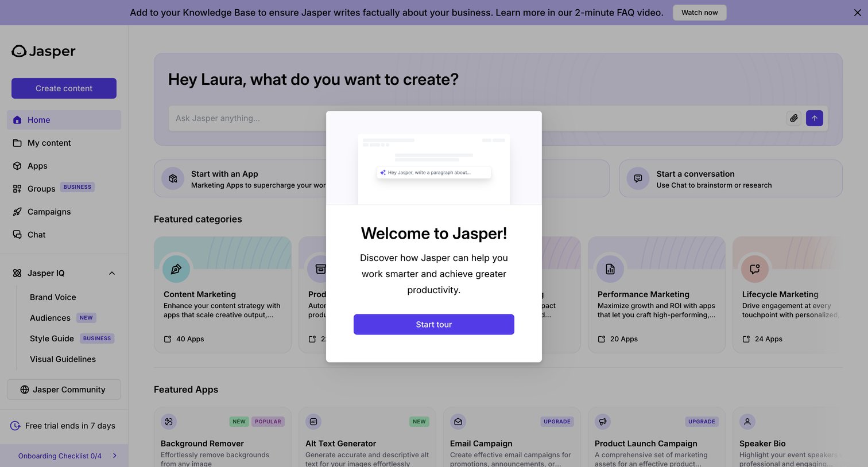Screen dimensions: 868x467
Task: Select Brand Voice under Jasper IQ
Action: point(53,297)
